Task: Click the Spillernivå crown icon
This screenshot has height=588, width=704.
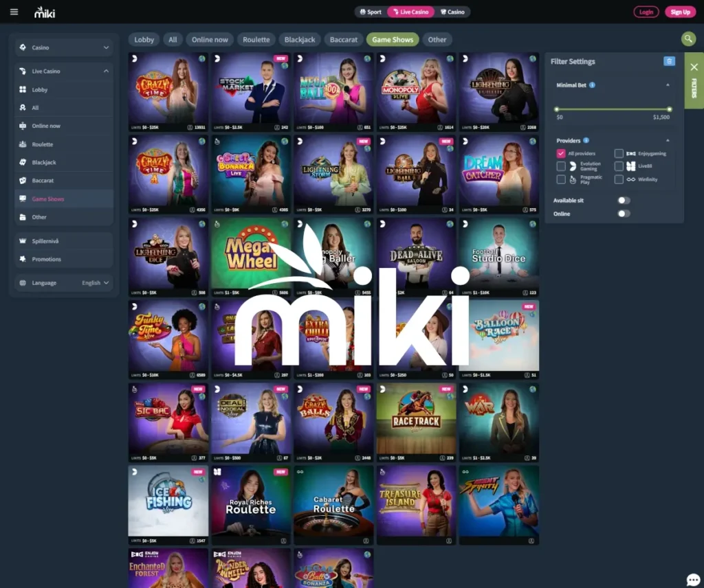Action: pyautogui.click(x=23, y=241)
